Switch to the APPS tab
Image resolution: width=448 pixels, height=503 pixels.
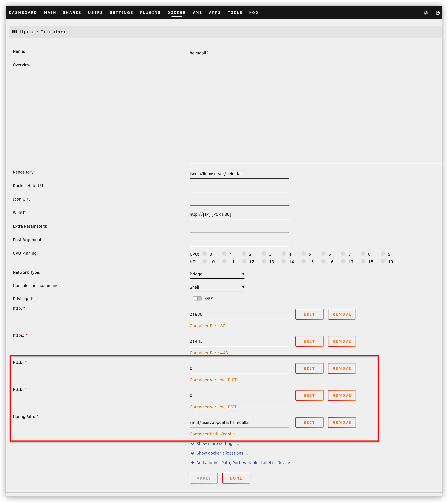(215, 13)
